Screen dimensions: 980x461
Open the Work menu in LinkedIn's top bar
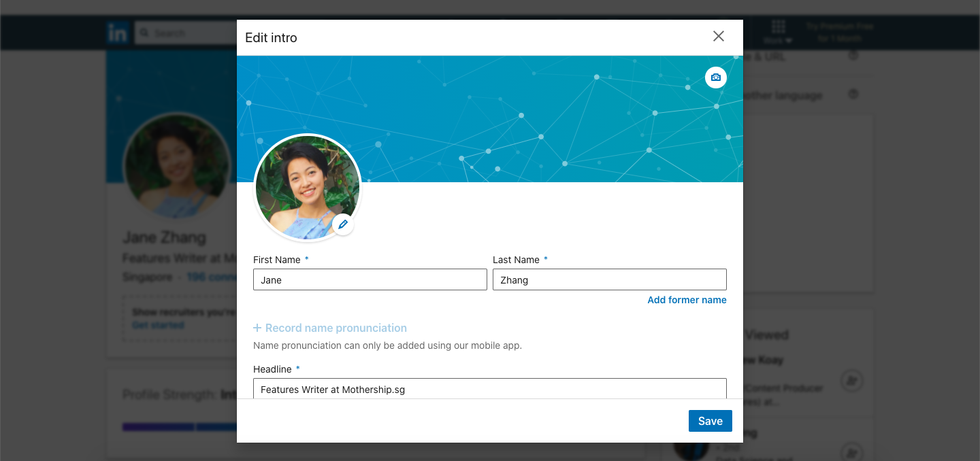pos(779,32)
